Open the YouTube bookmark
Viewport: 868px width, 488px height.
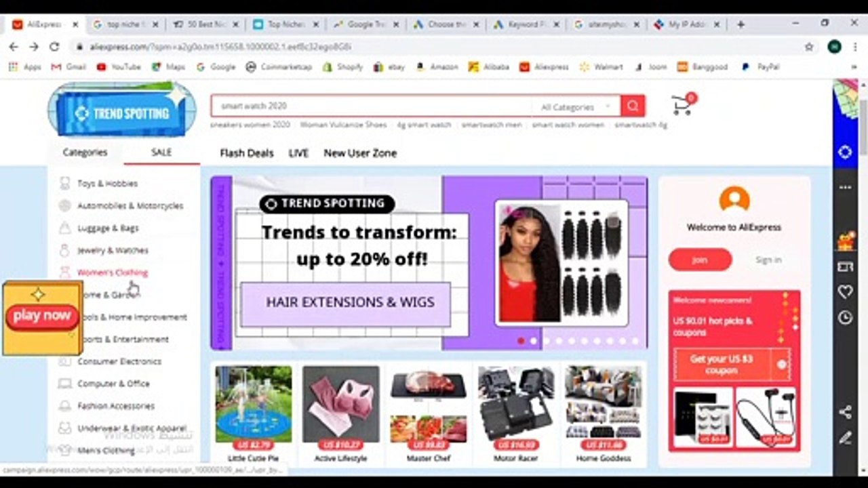tap(119, 67)
